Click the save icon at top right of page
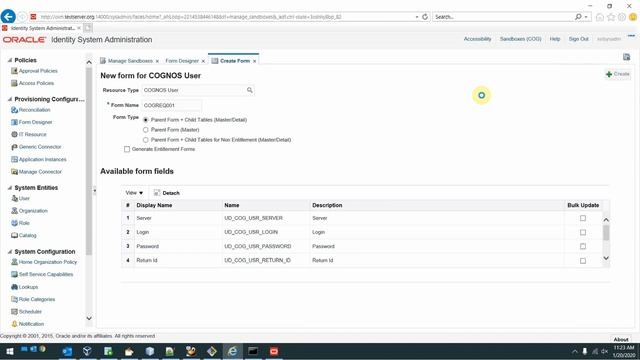Image resolution: width=640 pixels, height=360 pixels. click(x=627, y=57)
